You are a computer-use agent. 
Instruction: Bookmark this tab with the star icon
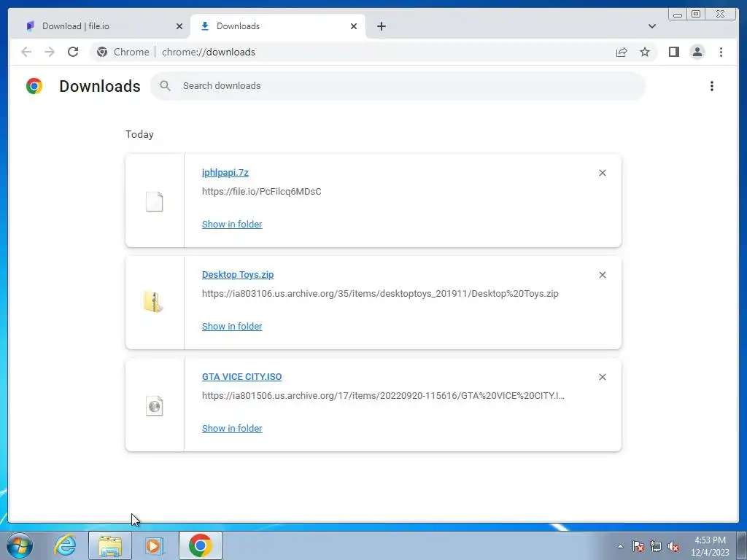coord(645,52)
